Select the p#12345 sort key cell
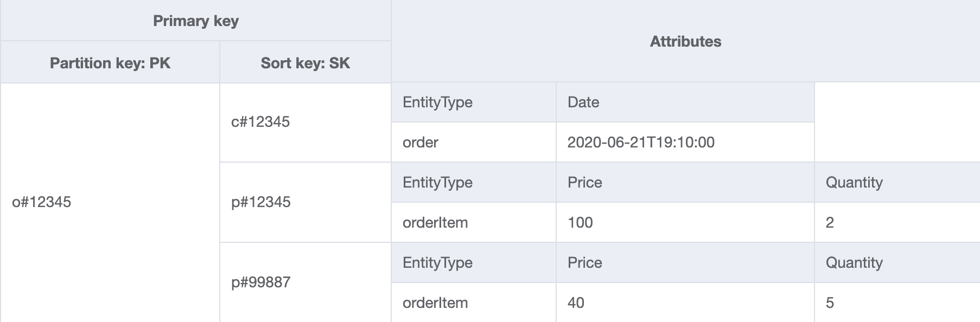This screenshot has height=322, width=980. coord(306,202)
